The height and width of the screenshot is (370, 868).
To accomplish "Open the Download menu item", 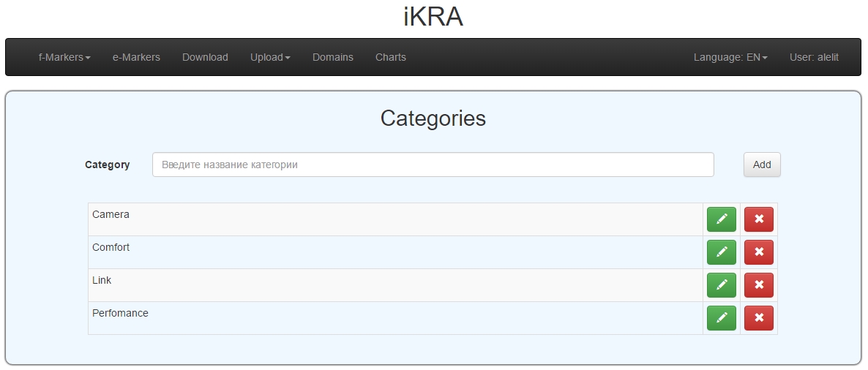I will (x=205, y=57).
